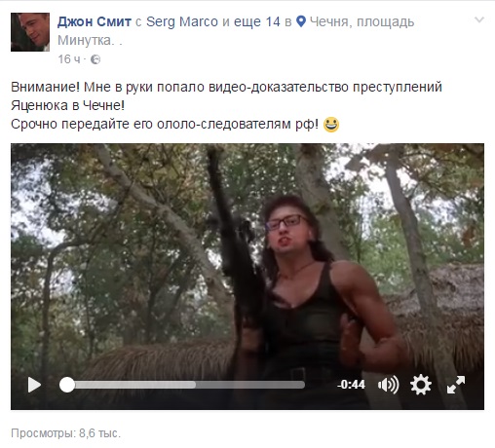Viewport: 495px width, 448px height.
Task: Open video settings gear icon
Action: [x=421, y=385]
